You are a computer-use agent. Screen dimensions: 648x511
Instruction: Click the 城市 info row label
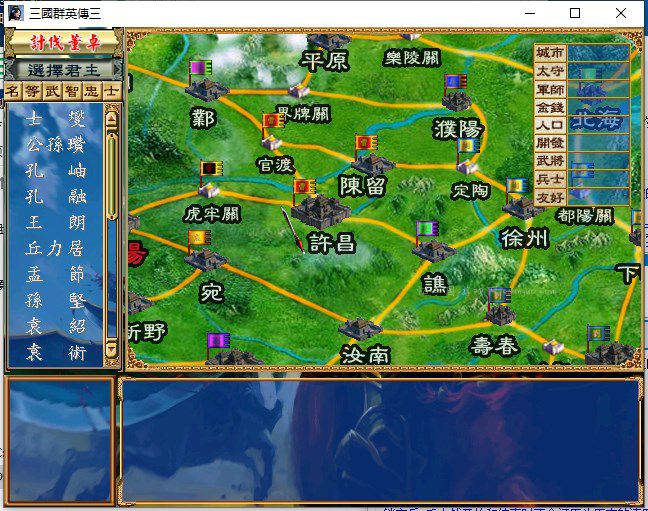(x=550, y=53)
